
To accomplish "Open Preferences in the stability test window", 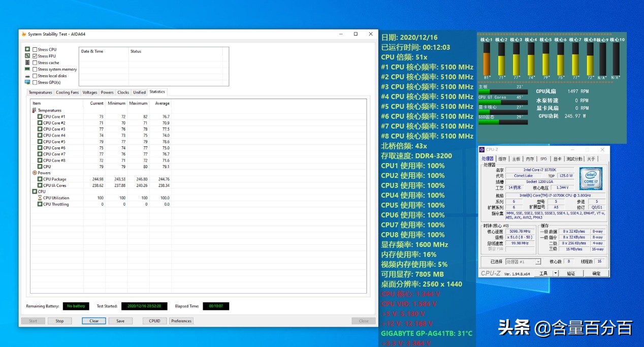I will (x=181, y=321).
